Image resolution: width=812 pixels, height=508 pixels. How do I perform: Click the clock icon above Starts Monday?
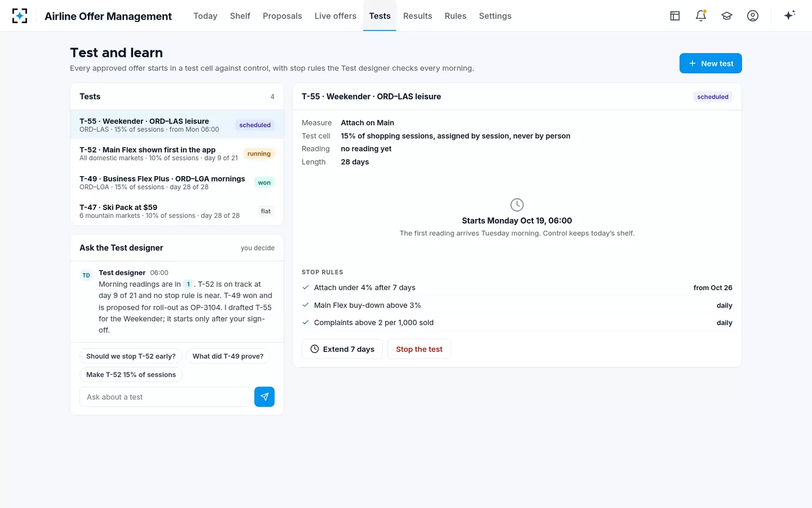coord(517,204)
